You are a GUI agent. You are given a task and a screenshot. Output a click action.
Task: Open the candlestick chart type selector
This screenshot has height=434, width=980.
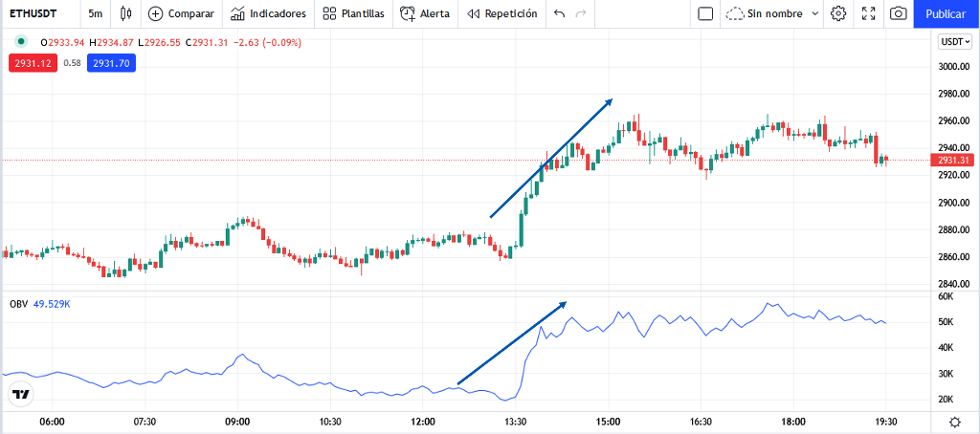pyautogui.click(x=126, y=13)
